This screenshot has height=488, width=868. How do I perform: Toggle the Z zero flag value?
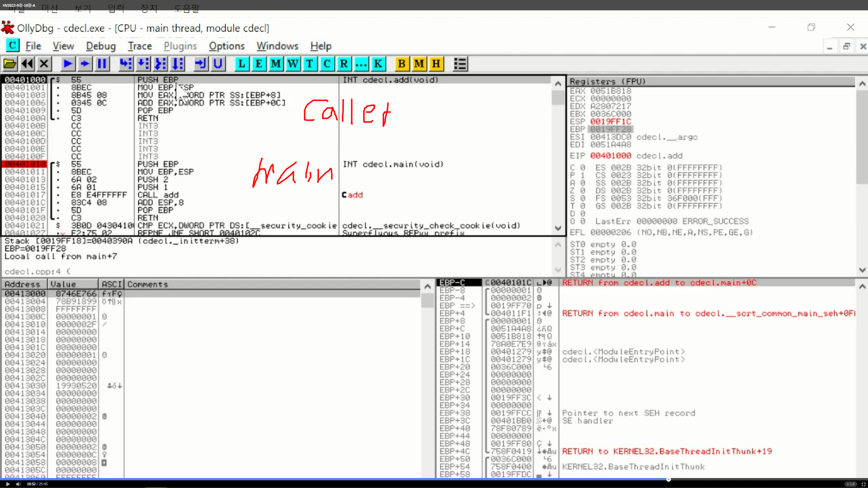tap(582, 191)
